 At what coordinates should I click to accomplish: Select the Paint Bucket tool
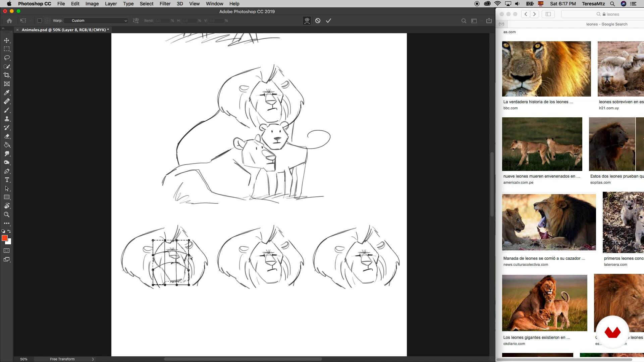point(7,145)
